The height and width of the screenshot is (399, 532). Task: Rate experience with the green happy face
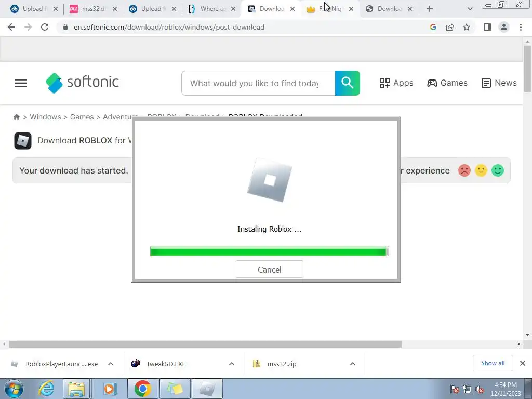point(497,170)
